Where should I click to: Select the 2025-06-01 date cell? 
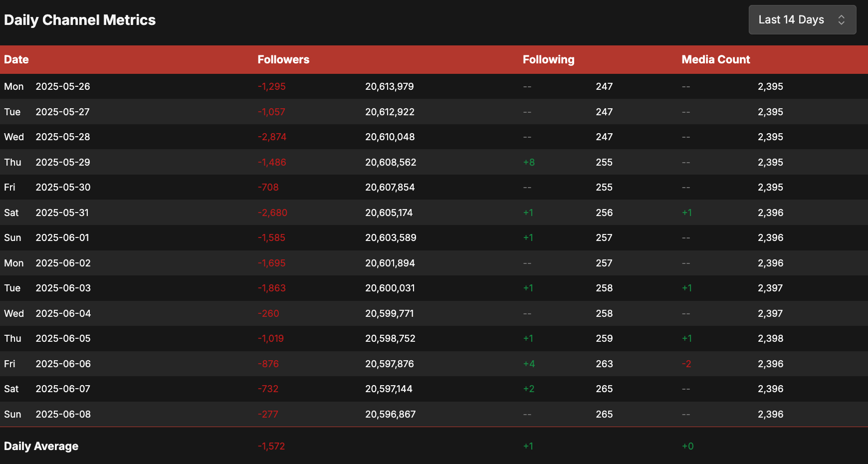pos(62,237)
